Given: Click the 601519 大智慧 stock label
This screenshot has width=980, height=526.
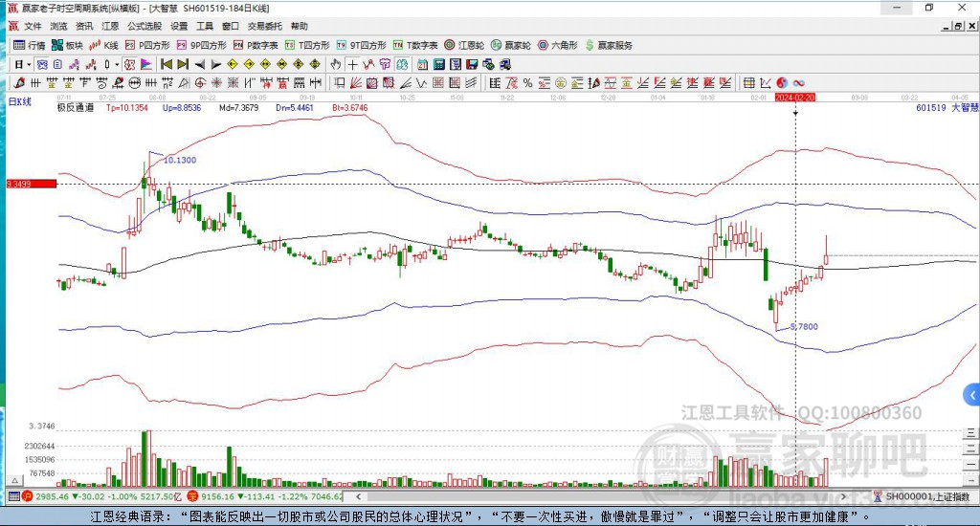Looking at the screenshot, I should point(947,107).
